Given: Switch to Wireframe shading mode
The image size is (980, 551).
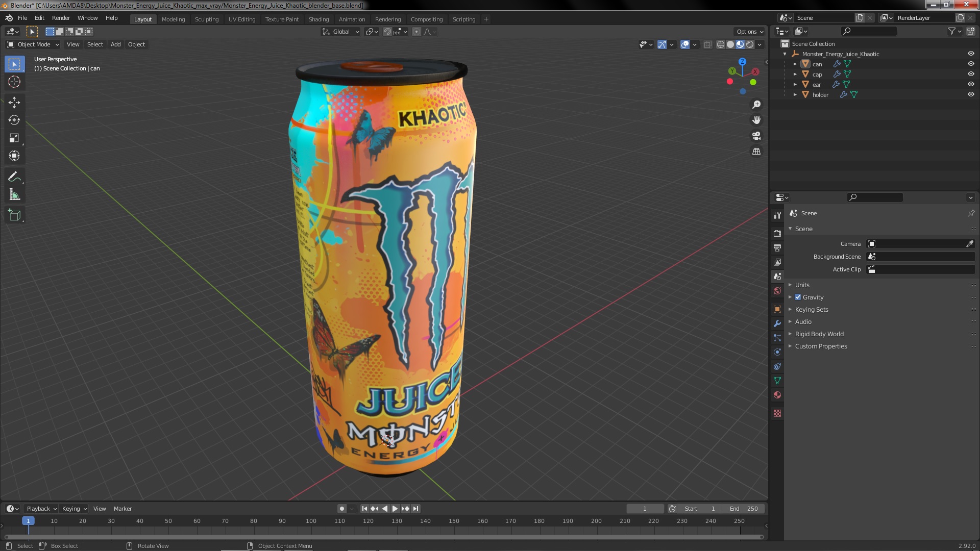Looking at the screenshot, I should pos(721,44).
